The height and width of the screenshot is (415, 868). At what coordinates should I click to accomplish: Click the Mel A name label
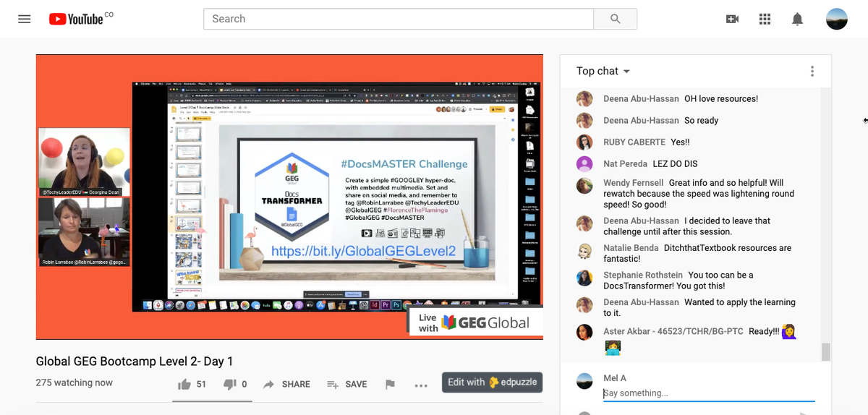[615, 378]
